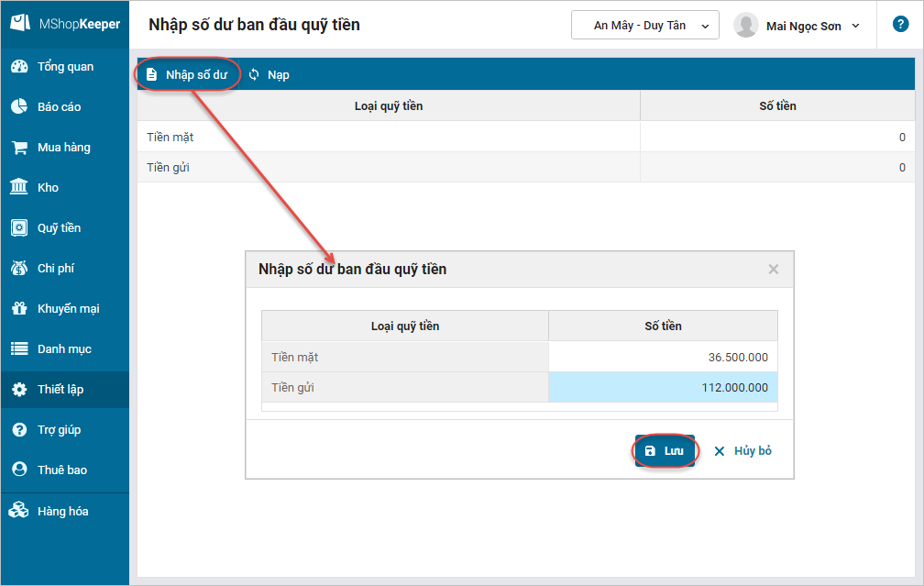Screen dimensions: 924x586
Task: Click the Kho warehouse icon
Action: (19, 187)
